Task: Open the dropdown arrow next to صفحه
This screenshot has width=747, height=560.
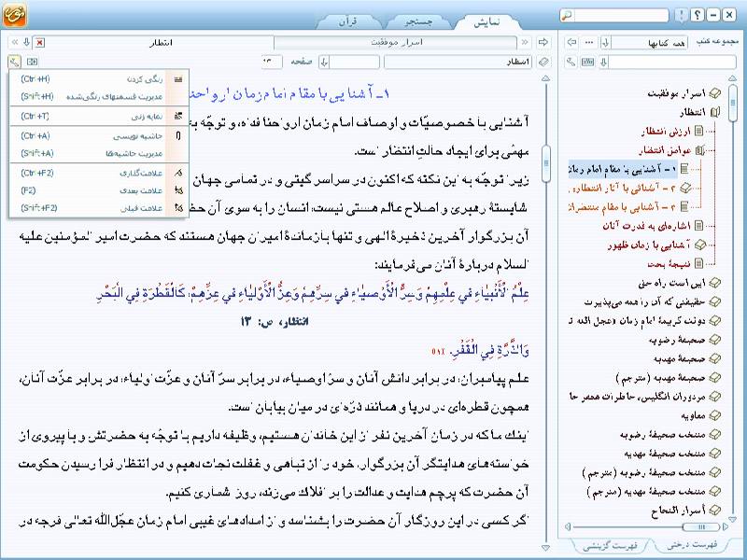Action: pyautogui.click(x=324, y=62)
